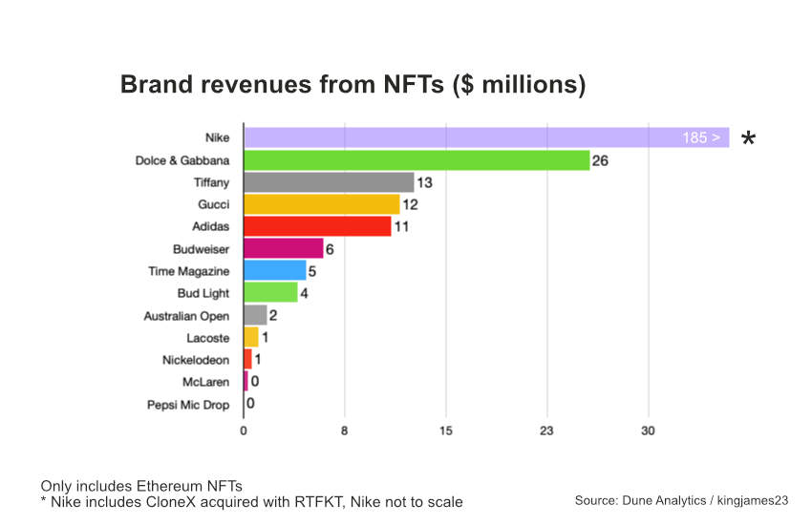Viewport: 812px width, 525px height.
Task: Click the red Adidas bar
Action: pyautogui.click(x=317, y=226)
